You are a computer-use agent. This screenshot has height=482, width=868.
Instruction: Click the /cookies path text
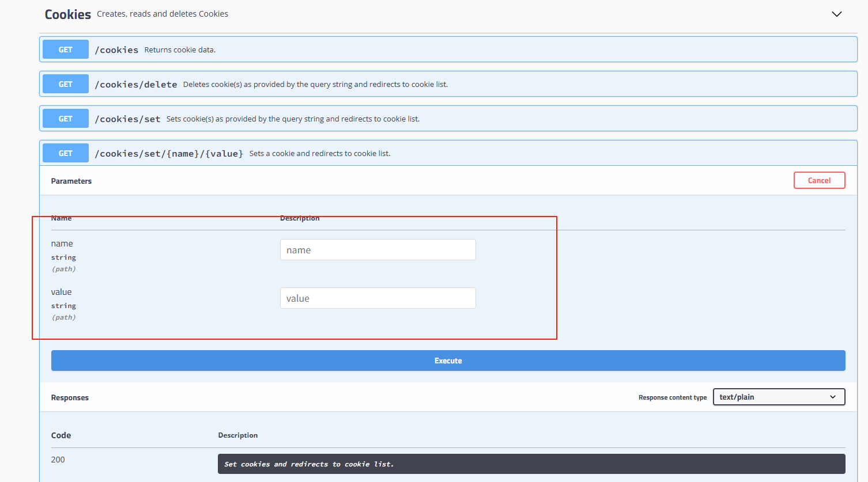click(116, 50)
